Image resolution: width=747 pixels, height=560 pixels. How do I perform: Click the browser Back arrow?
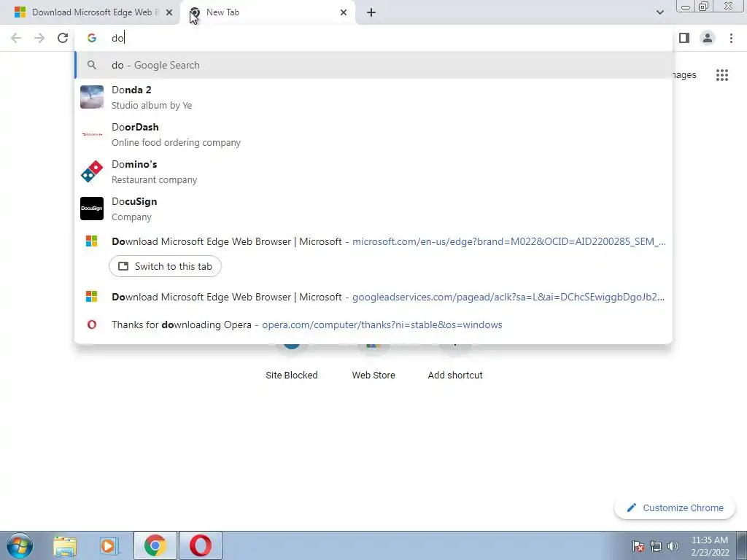coord(16,38)
